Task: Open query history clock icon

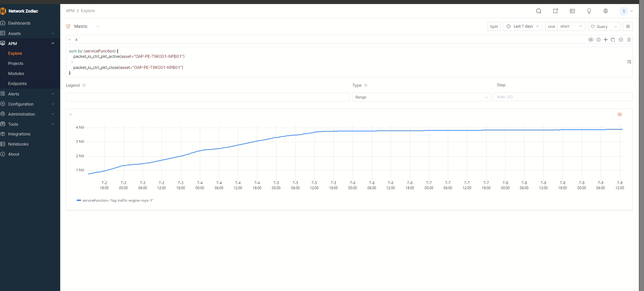Action: coord(598,40)
